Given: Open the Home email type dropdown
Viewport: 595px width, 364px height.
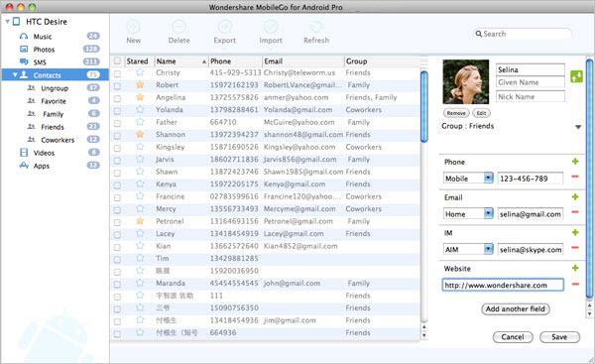Looking at the screenshot, I should (488, 213).
